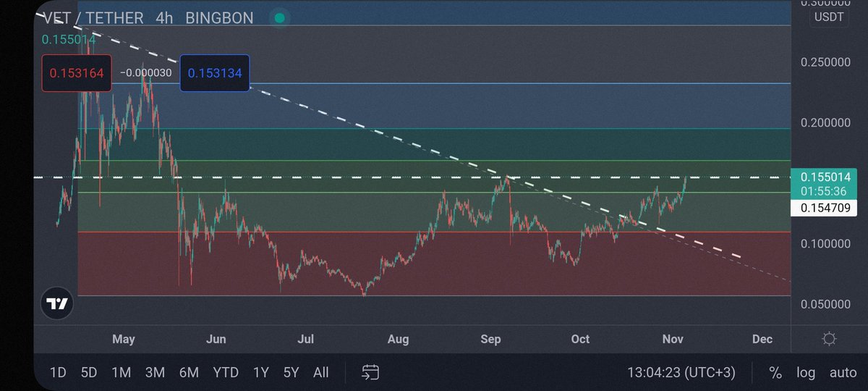Click the Oct label on time axis

coord(580,339)
